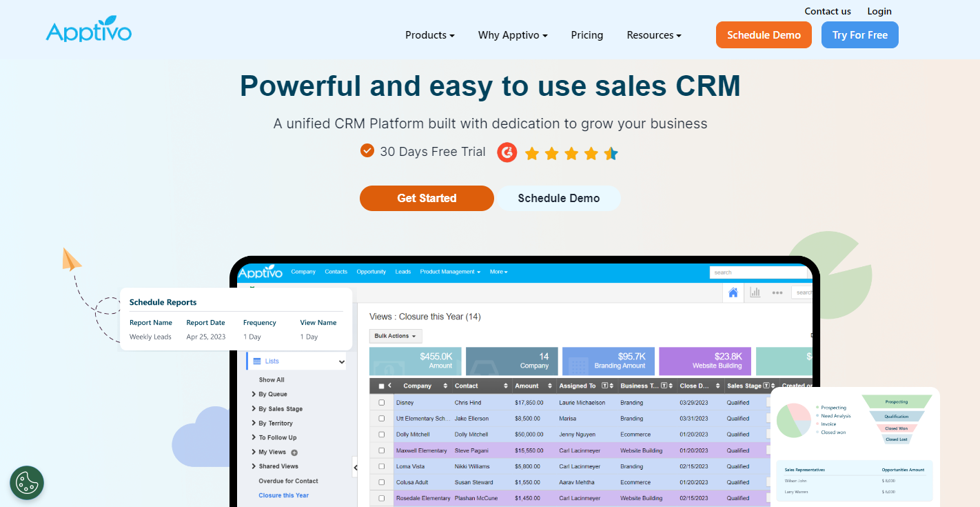Select the Closure this Year view link

[x=284, y=495]
